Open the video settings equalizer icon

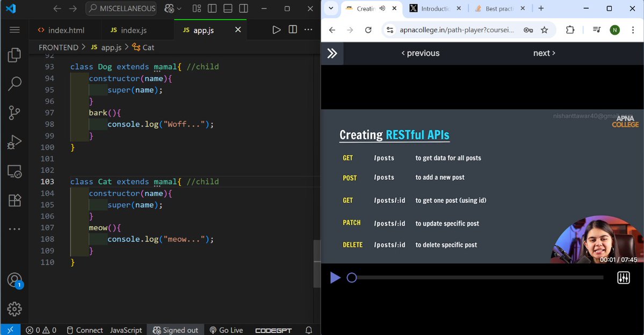pyautogui.click(x=624, y=278)
